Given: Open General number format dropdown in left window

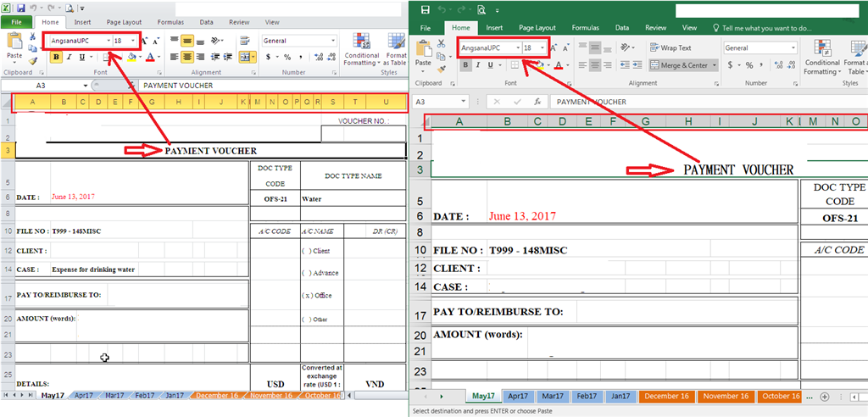Looking at the screenshot, I should [332, 41].
